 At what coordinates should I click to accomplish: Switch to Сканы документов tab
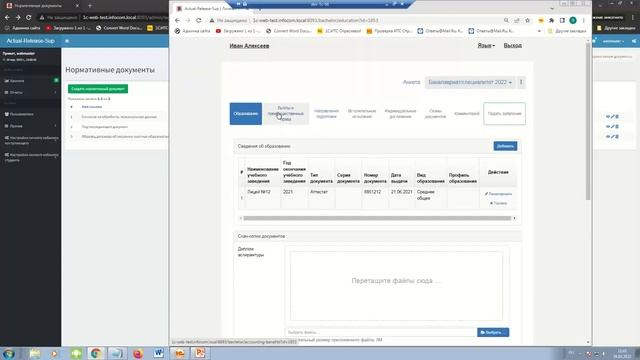point(435,114)
